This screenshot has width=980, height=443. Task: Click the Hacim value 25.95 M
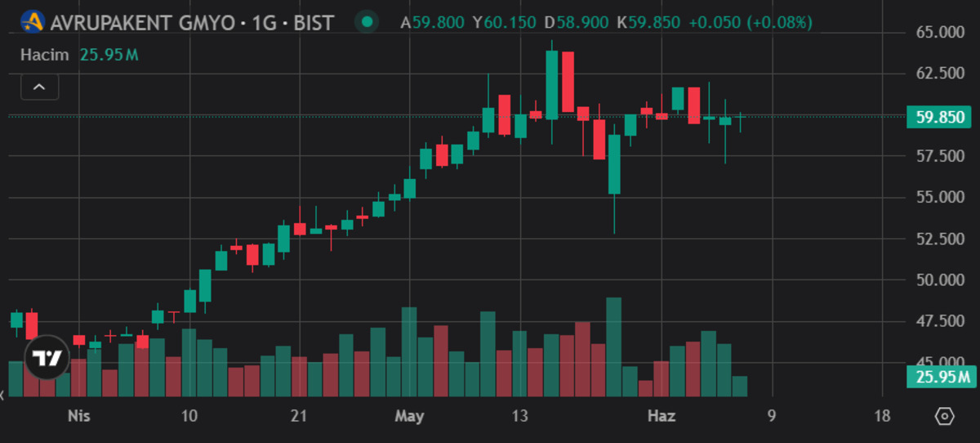[x=109, y=55]
